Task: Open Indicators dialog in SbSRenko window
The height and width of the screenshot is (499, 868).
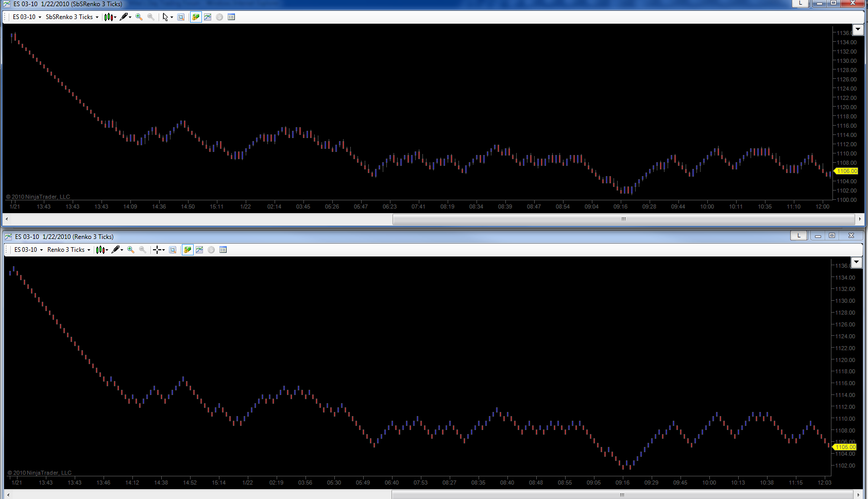Action: click(208, 17)
